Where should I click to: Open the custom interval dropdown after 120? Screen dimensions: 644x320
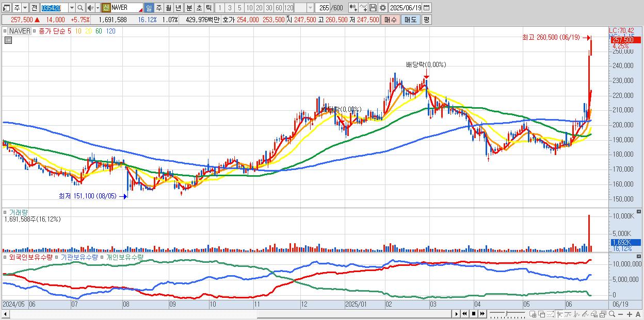(x=310, y=8)
